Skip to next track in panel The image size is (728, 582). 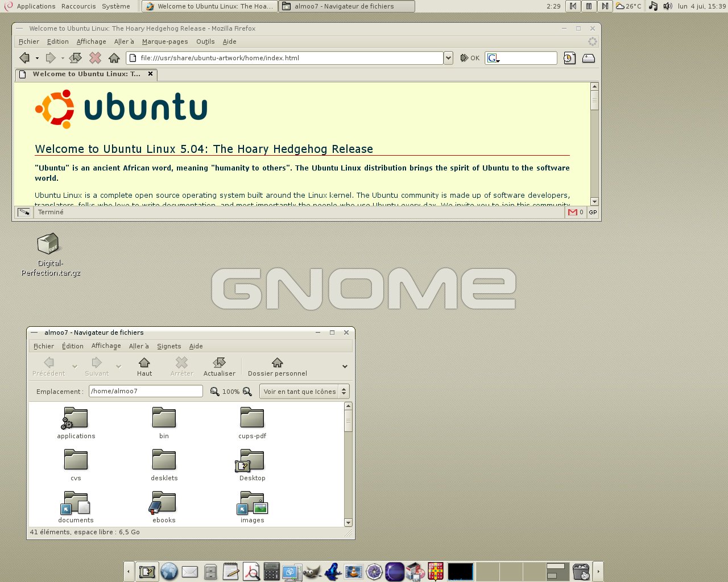click(x=605, y=6)
